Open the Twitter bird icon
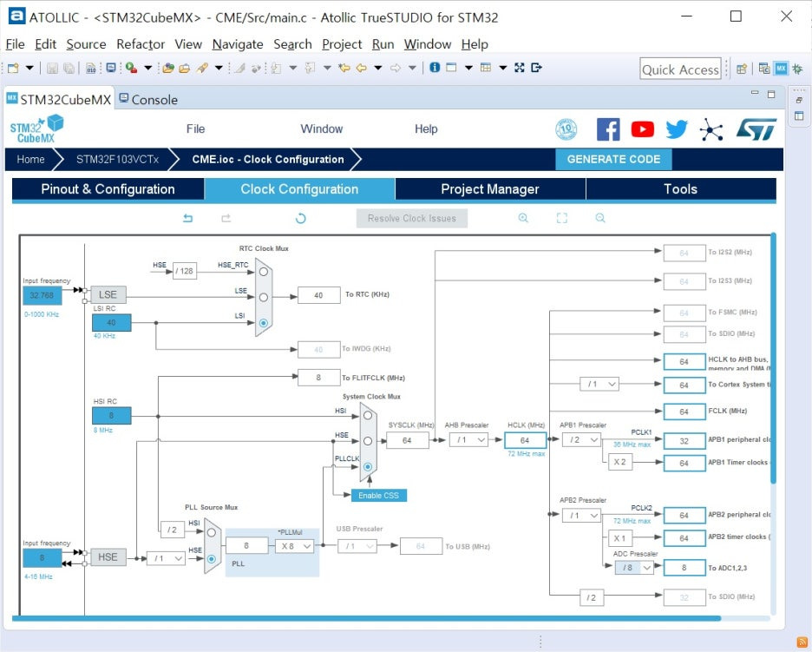This screenshot has height=652, width=812. 677,129
